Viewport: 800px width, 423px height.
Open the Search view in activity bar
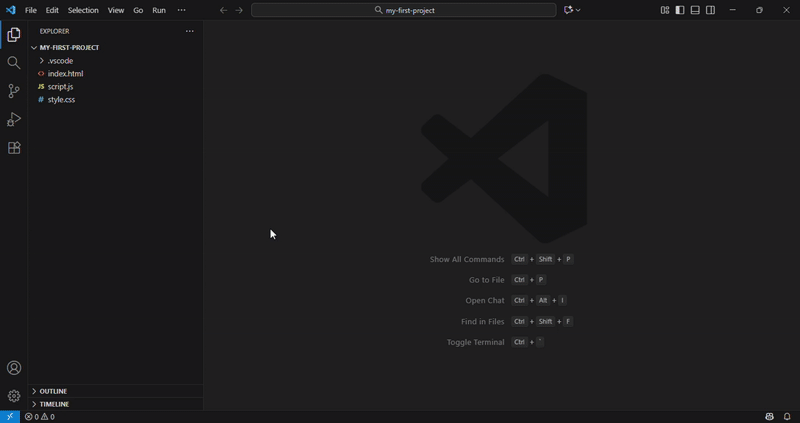pos(14,63)
